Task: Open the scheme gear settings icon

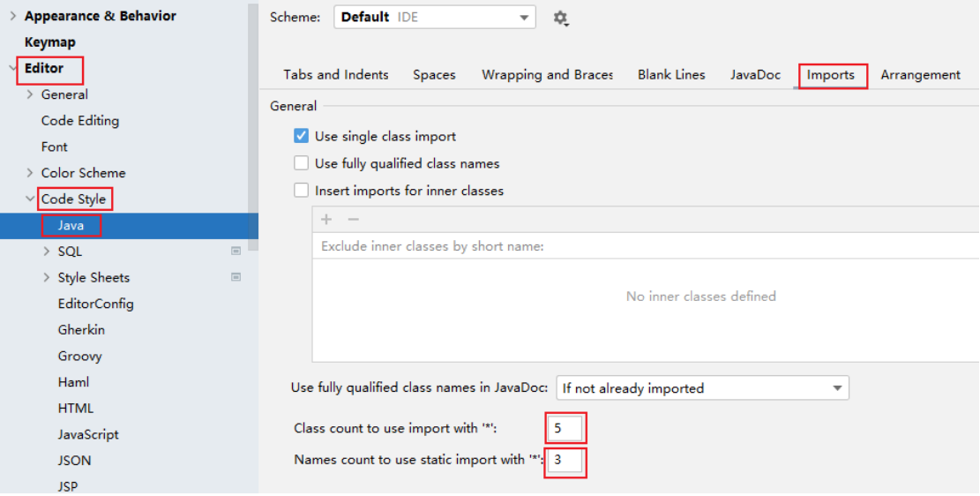Action: pos(561,19)
